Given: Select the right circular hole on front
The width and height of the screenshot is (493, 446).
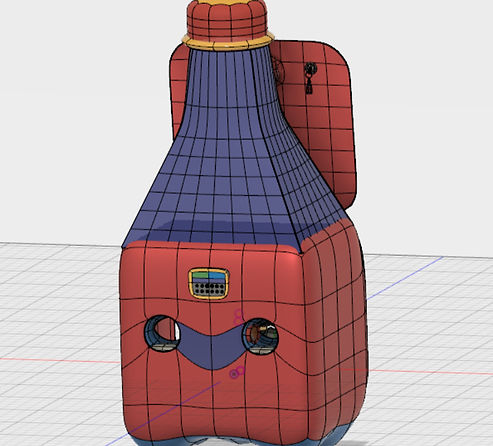Looking at the screenshot, I should click(261, 336).
